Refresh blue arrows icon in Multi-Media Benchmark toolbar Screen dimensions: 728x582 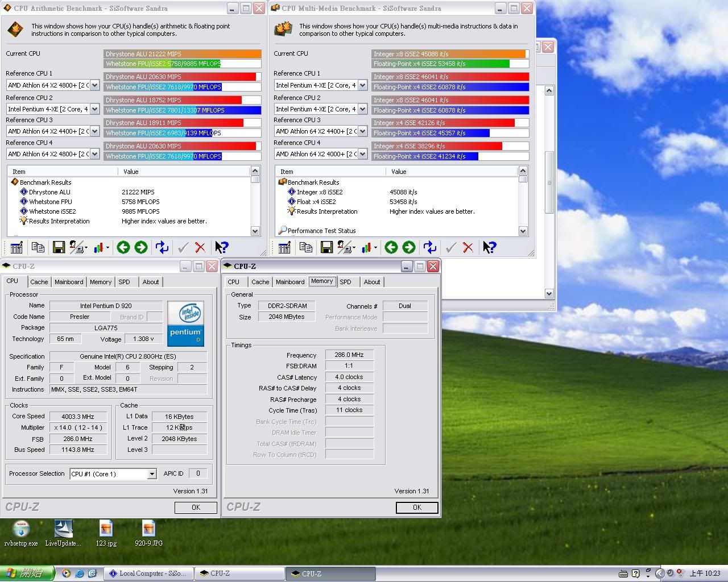pyautogui.click(x=430, y=247)
